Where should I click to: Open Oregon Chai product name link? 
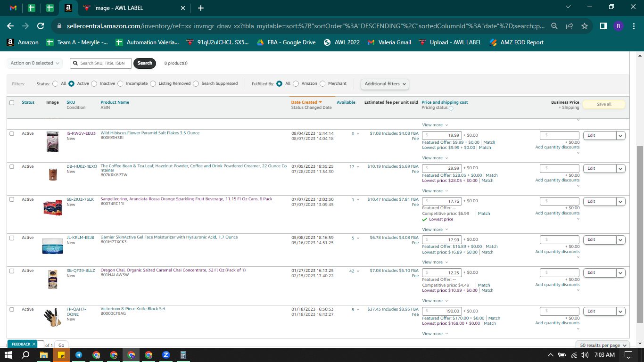coord(173,271)
